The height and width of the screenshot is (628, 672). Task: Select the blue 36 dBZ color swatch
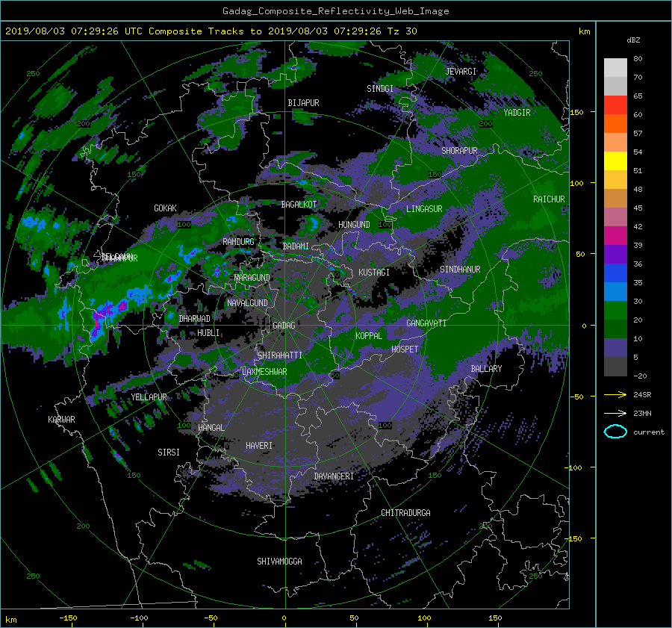615,273
